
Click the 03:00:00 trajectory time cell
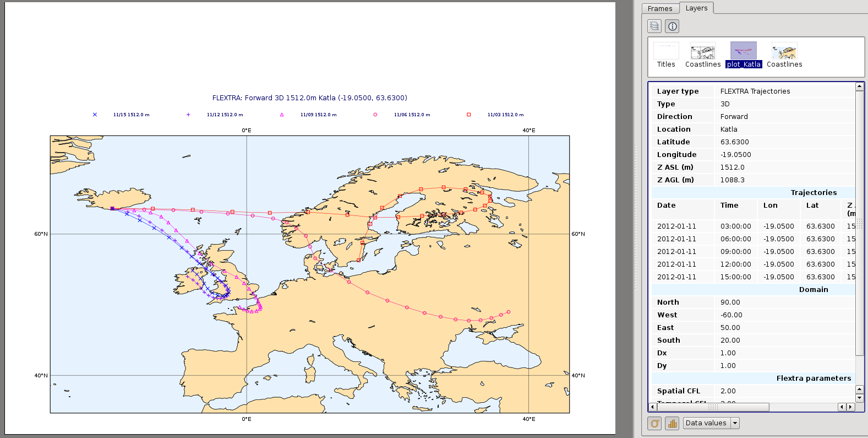[735, 226]
